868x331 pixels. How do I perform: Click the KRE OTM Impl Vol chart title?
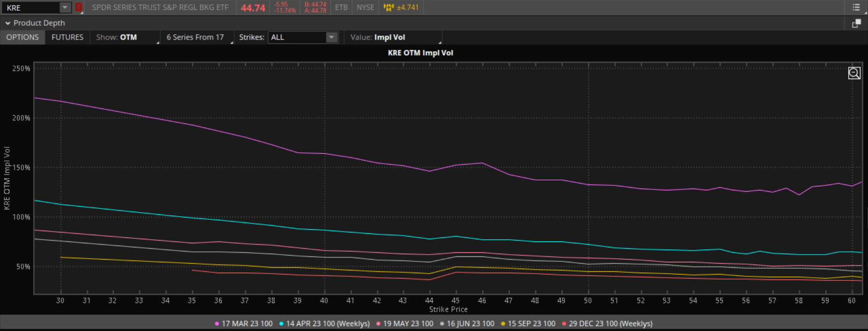tap(420, 53)
